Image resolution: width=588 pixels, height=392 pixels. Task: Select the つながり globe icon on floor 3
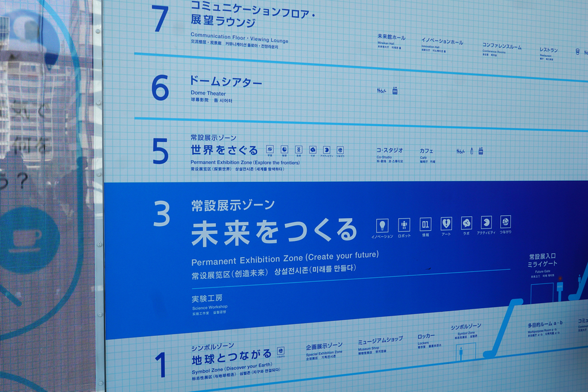[x=505, y=221]
